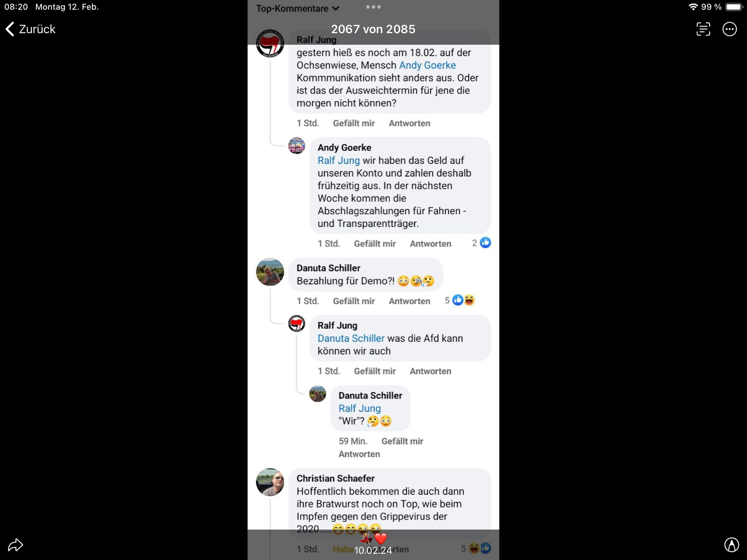
Task: Open Christian Schaefer's profile avatar
Action: 270,482
